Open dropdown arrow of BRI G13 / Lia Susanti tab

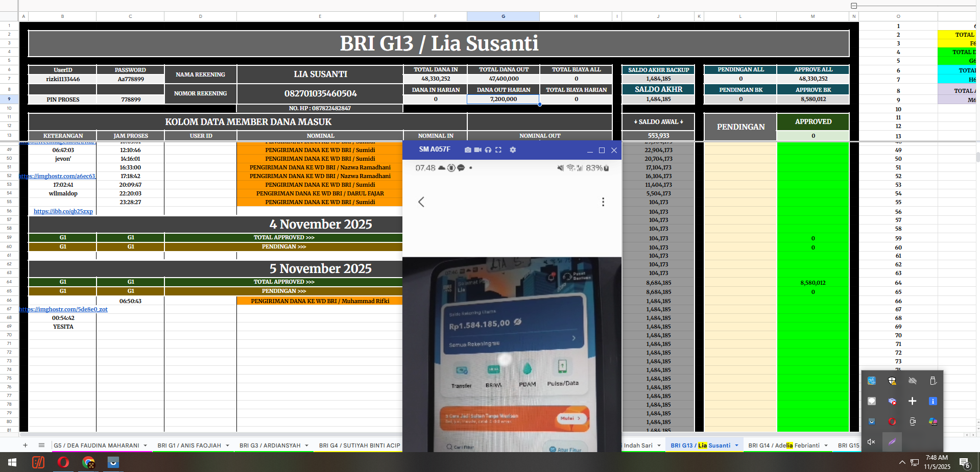click(x=737, y=445)
